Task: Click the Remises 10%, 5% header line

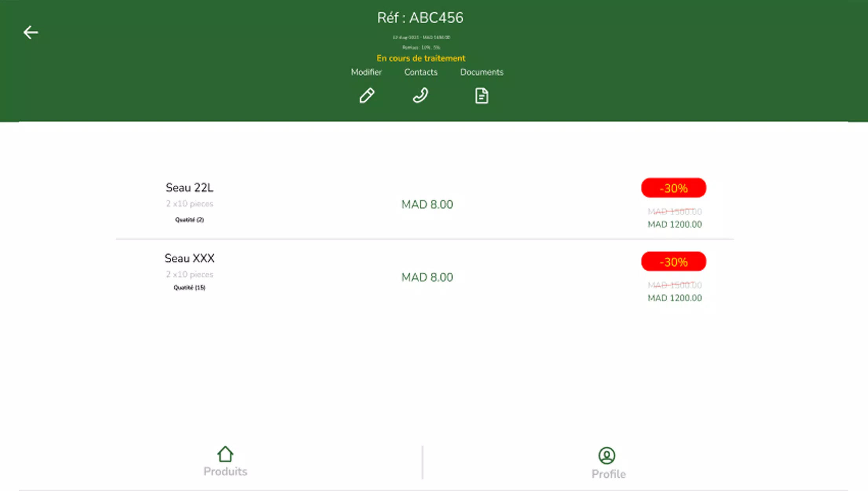Action: coord(421,48)
